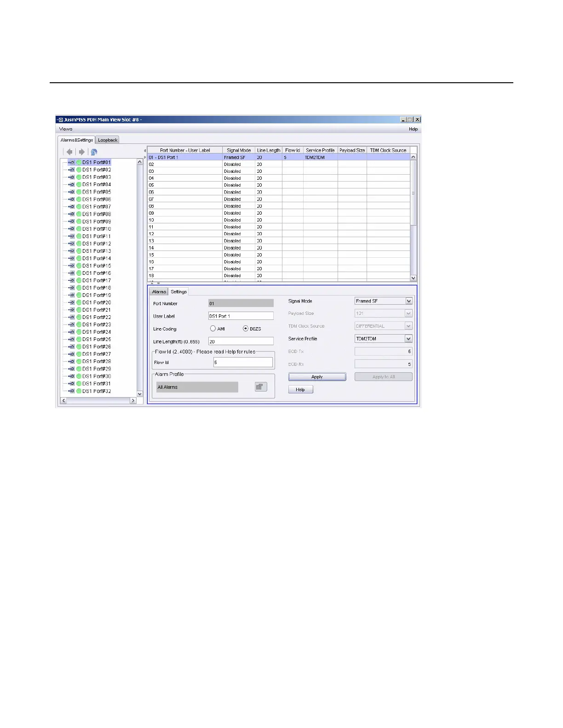This screenshot has width=563, height=728.
Task: Select DS1 Port#28 in tree
Action: point(97,361)
